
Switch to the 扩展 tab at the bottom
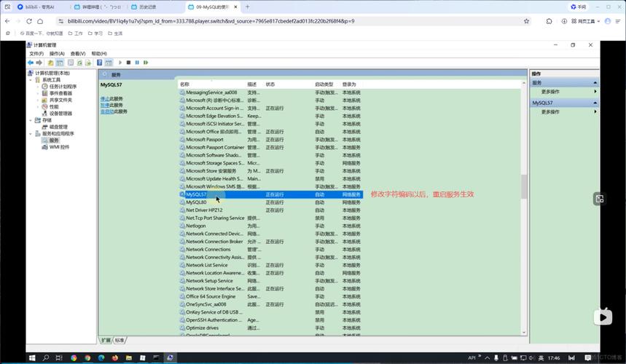106,340
